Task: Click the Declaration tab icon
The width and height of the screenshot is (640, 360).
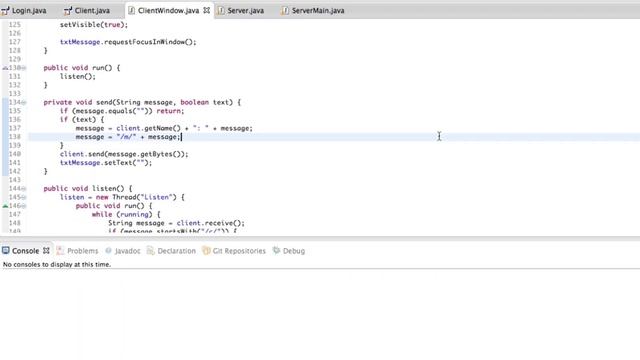Action: pos(151,250)
